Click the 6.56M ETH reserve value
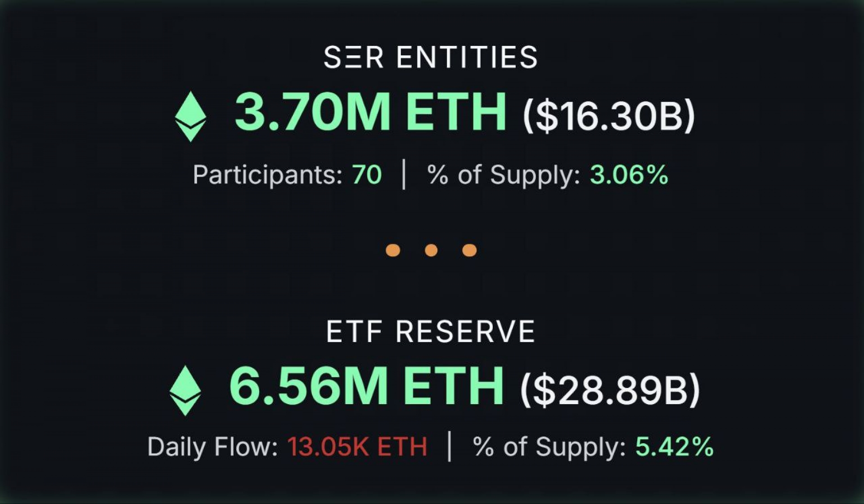The width and height of the screenshot is (864, 504). point(366,386)
